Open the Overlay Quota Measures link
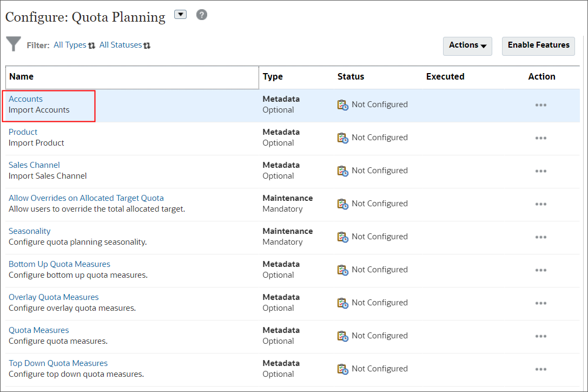588x392 pixels. click(x=54, y=297)
